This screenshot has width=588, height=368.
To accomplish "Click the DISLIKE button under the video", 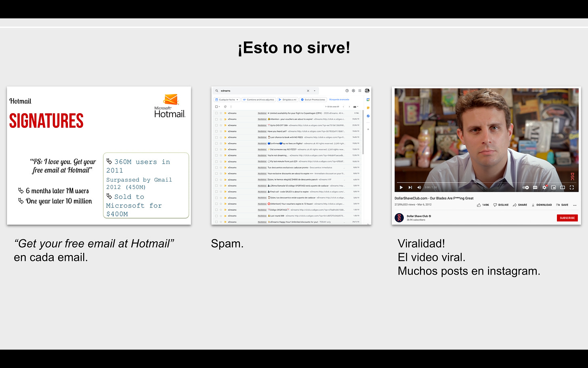I will click(501, 205).
